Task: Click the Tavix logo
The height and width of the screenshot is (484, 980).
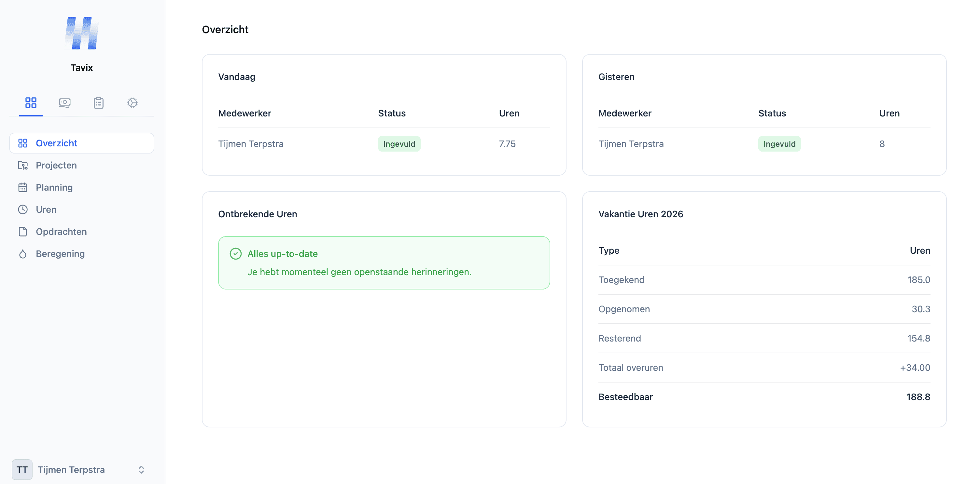Action: pos(81,34)
